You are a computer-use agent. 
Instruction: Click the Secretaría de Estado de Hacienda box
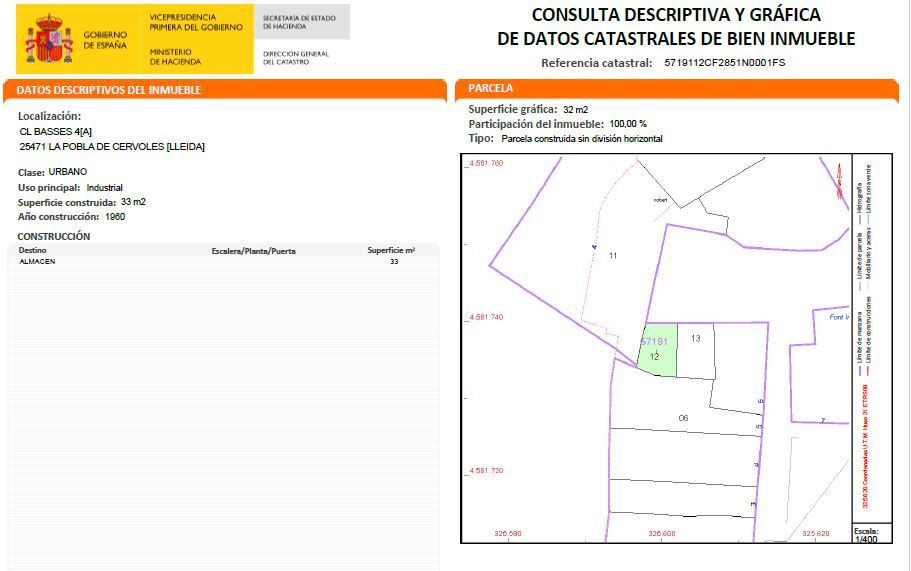(x=299, y=22)
